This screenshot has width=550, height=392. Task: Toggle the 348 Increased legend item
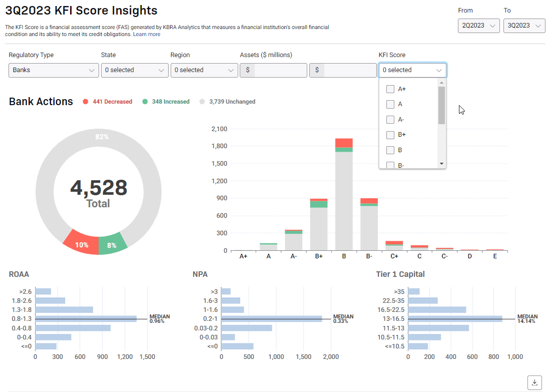pos(165,101)
